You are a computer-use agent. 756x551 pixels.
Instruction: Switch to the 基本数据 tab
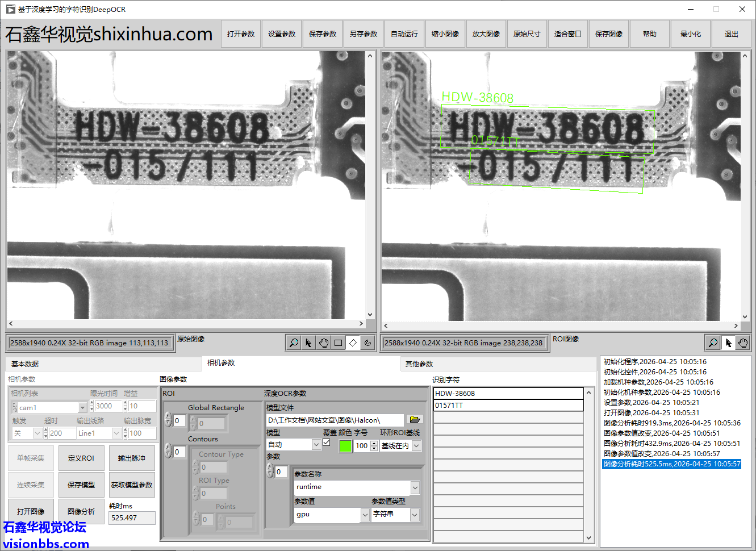[x=25, y=364]
